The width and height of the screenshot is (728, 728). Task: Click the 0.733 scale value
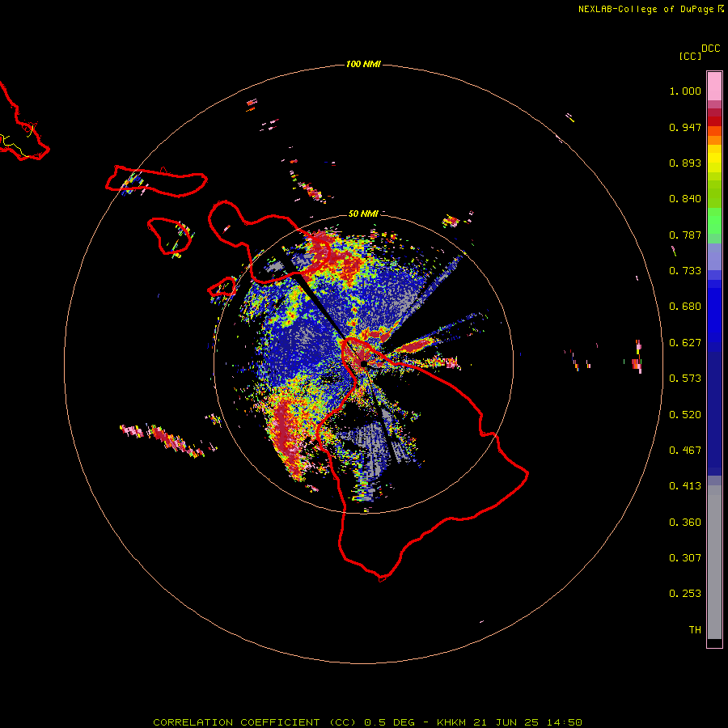tap(685, 271)
